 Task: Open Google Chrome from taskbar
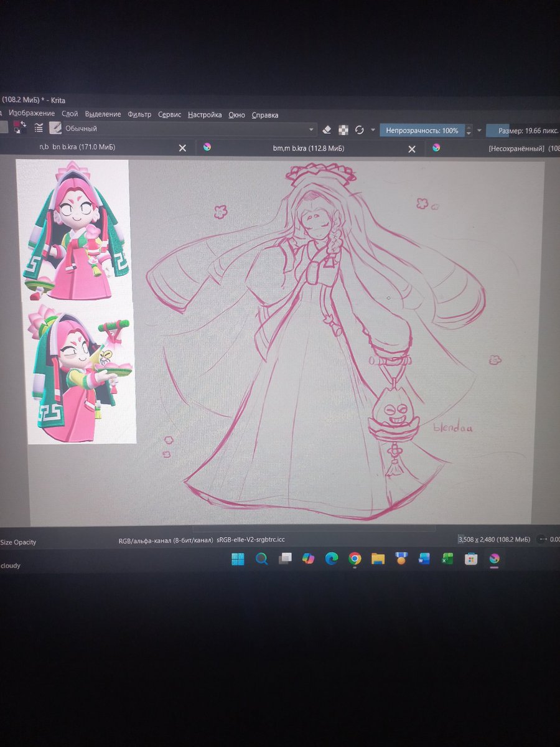tap(355, 559)
